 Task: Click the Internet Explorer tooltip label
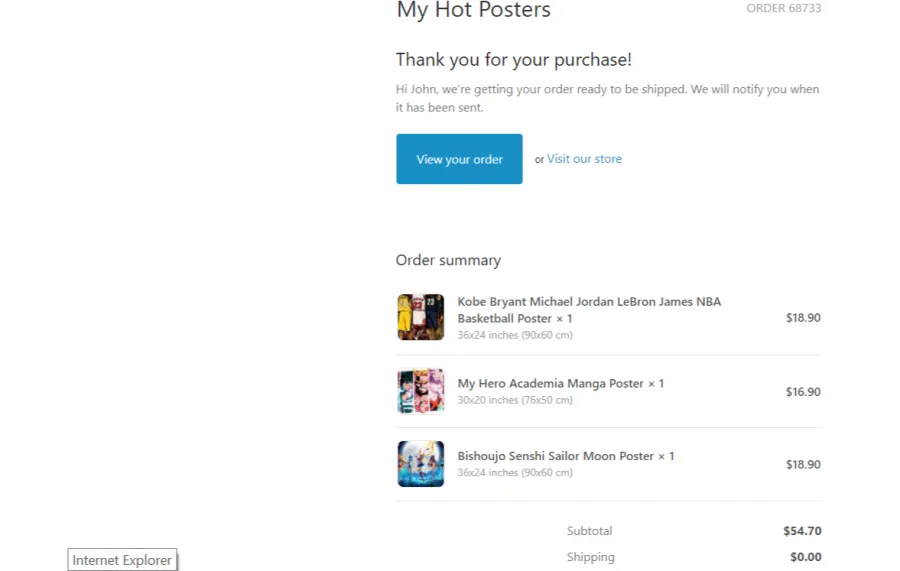(122, 560)
